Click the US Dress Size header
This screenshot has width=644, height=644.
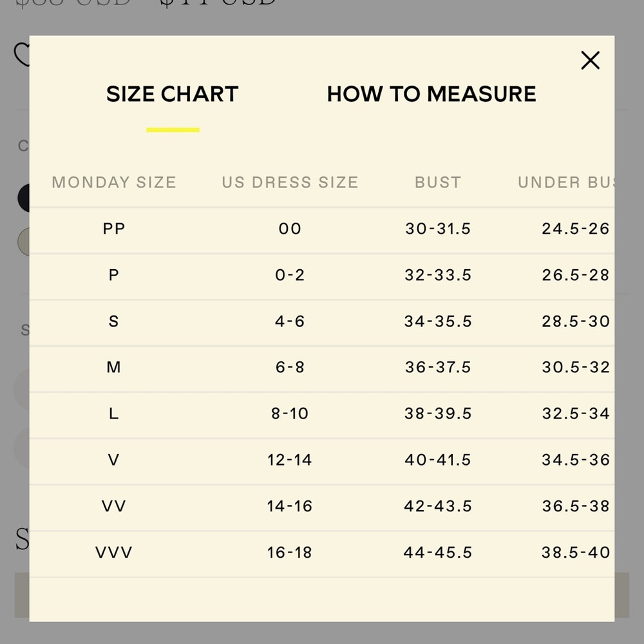(x=290, y=182)
